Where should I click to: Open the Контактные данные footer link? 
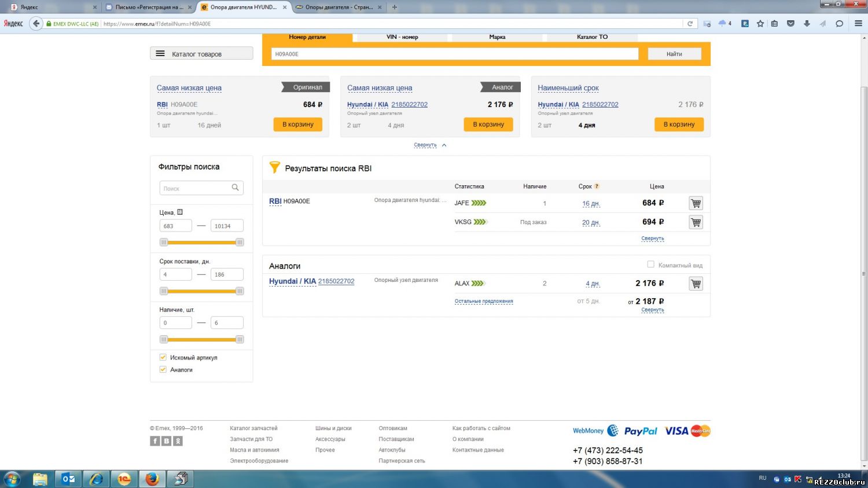(478, 450)
